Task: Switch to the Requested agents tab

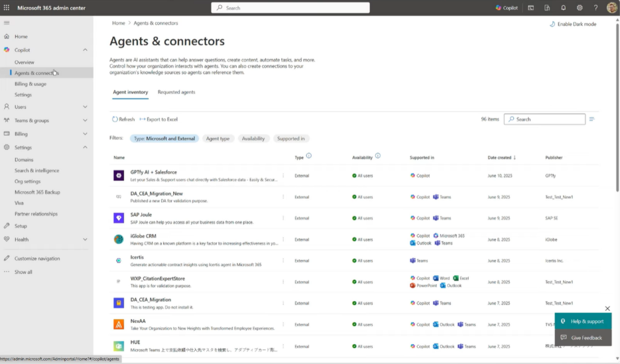Action: pyautogui.click(x=176, y=92)
